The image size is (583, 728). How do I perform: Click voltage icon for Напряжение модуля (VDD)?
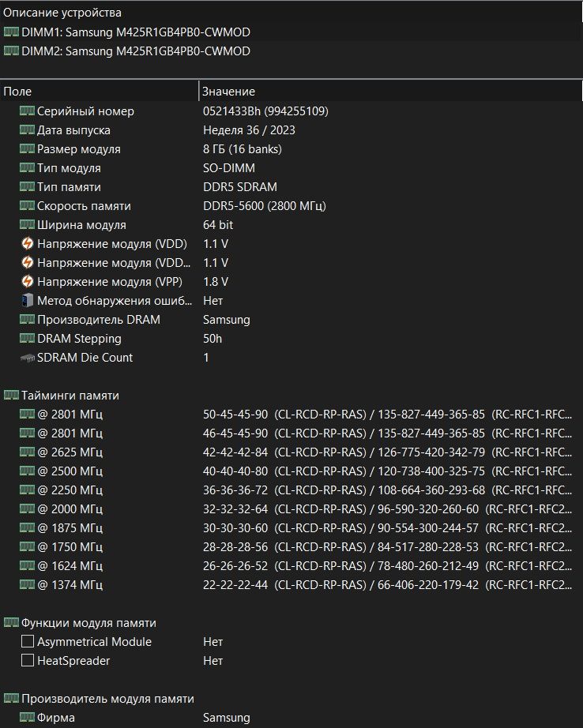click(28, 243)
